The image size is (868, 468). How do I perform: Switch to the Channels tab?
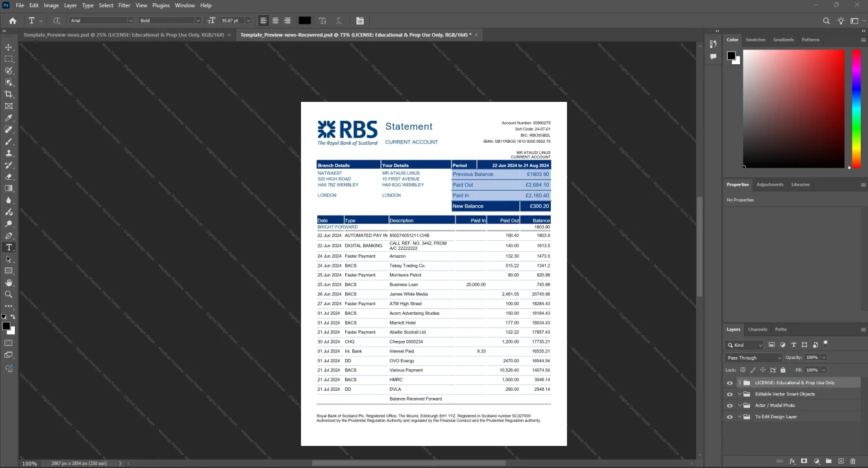pyautogui.click(x=757, y=329)
